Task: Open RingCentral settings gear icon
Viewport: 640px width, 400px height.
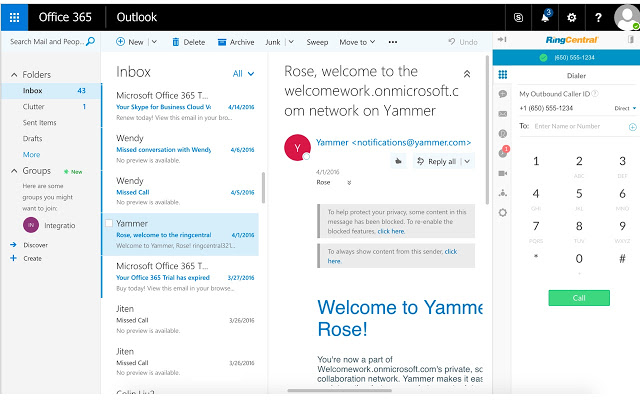Action: coord(503,213)
